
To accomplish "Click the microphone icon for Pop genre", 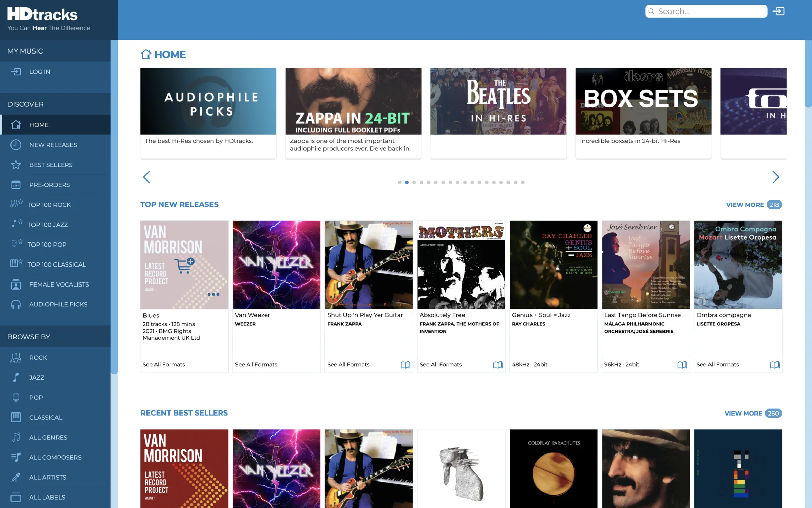I will [x=16, y=397].
